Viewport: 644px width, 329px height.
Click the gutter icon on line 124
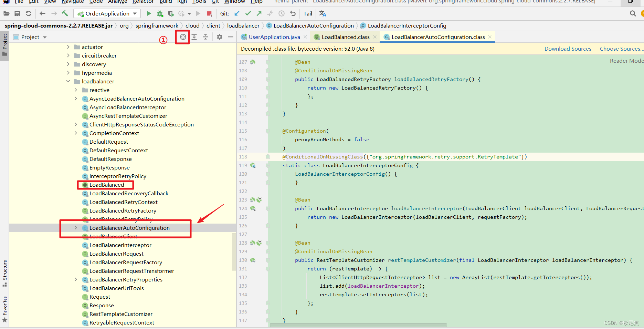pyautogui.click(x=253, y=208)
